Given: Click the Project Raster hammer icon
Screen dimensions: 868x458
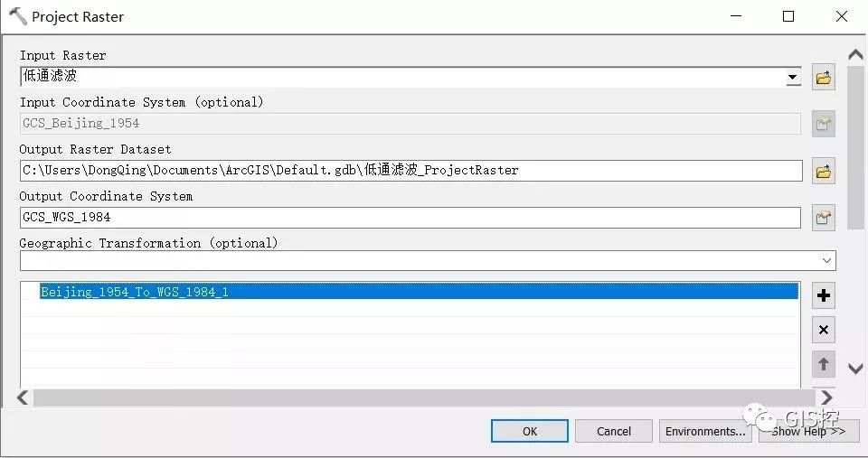Looking at the screenshot, I should 17,16.
